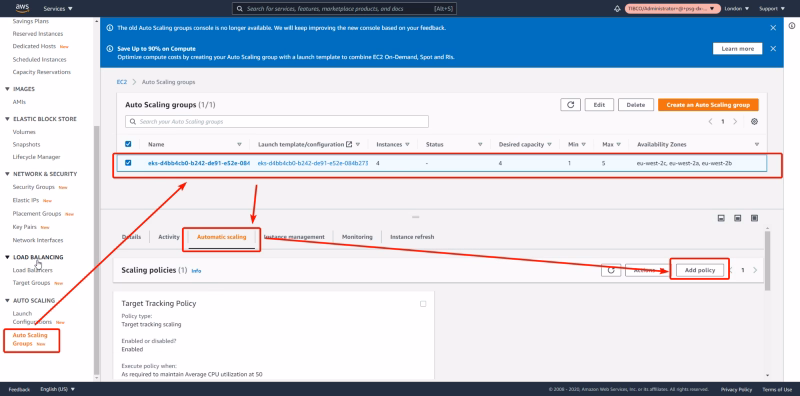Click the split panel resize handle
This screenshot has width=800, height=396.
415,217
